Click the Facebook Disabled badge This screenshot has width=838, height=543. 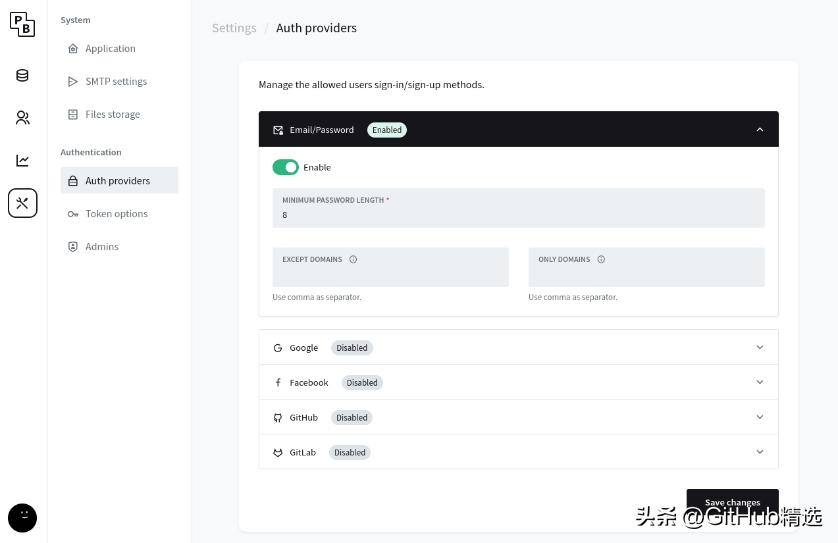(362, 383)
